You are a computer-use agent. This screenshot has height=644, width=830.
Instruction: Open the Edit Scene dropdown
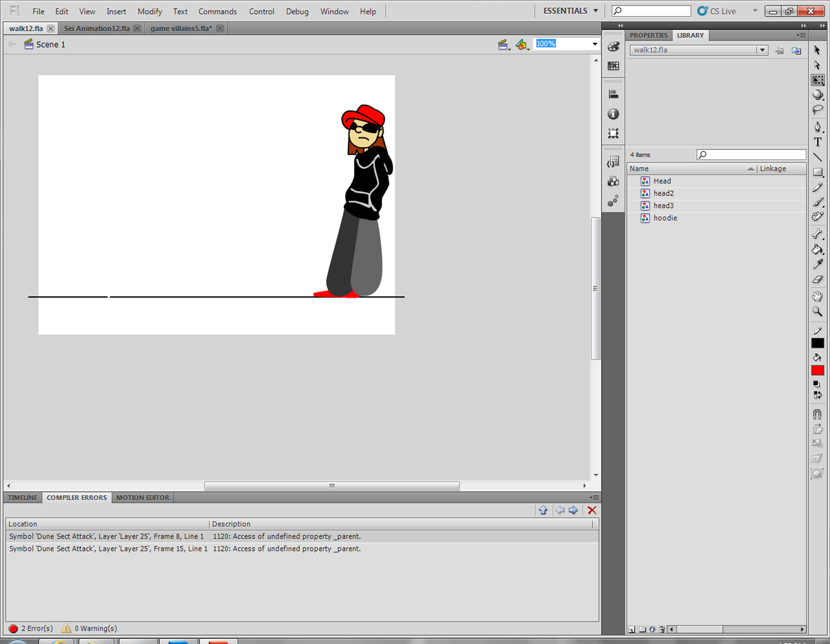[x=504, y=45]
